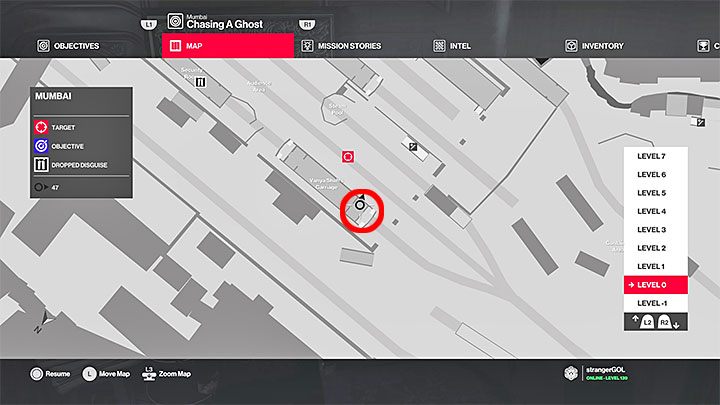Click the Target icon in Mumbai legend
Screen dimensions: 720x405
coord(41,127)
